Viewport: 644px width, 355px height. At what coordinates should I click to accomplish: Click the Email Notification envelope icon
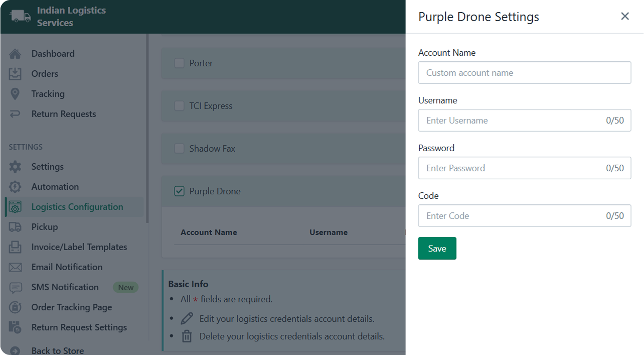pyautogui.click(x=15, y=267)
